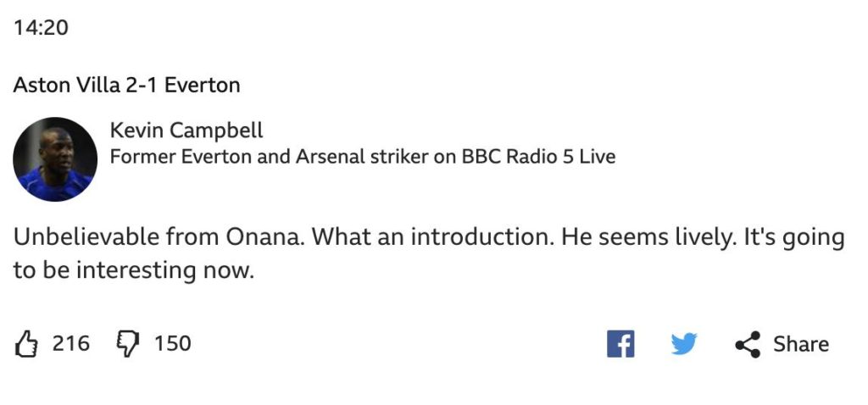Click 'What an introduction' sentence
Viewport: 868px width, 405px height.
click(x=433, y=236)
